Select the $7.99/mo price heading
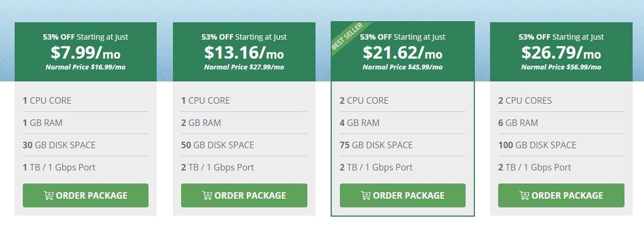644x234 pixels. tap(86, 53)
